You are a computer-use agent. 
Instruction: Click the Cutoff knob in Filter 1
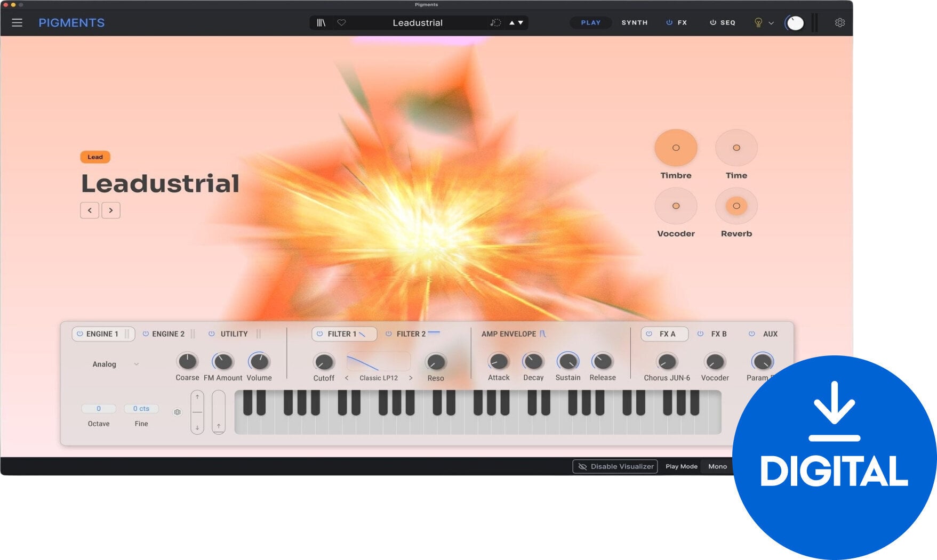(x=324, y=362)
